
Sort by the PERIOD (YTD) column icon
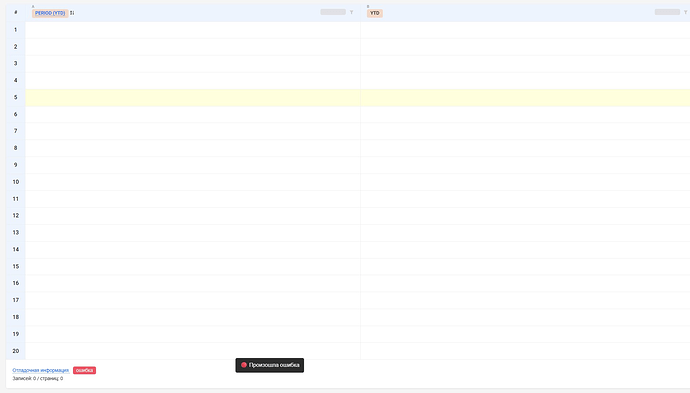(x=72, y=13)
